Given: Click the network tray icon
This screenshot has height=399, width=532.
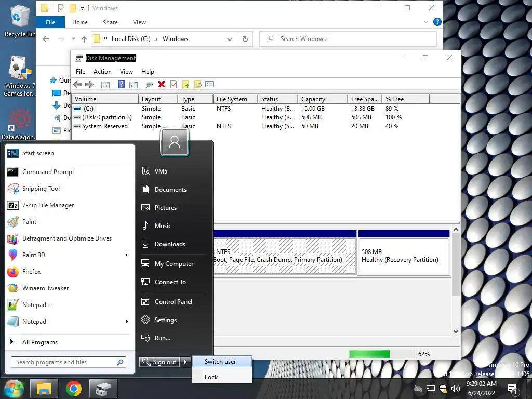Looking at the screenshot, I should tap(431, 389).
